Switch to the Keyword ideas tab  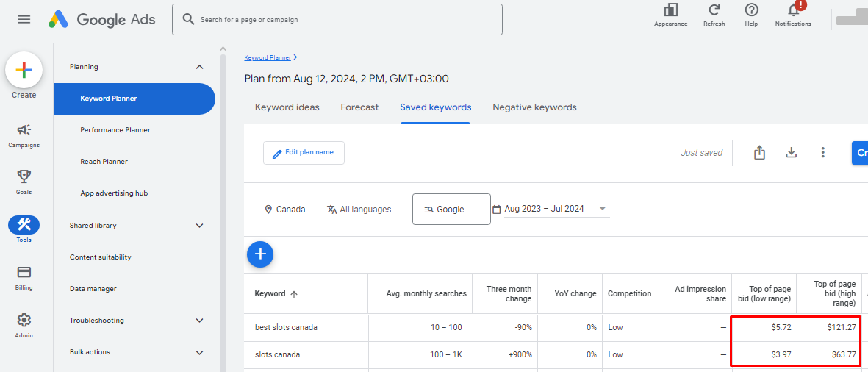(287, 107)
